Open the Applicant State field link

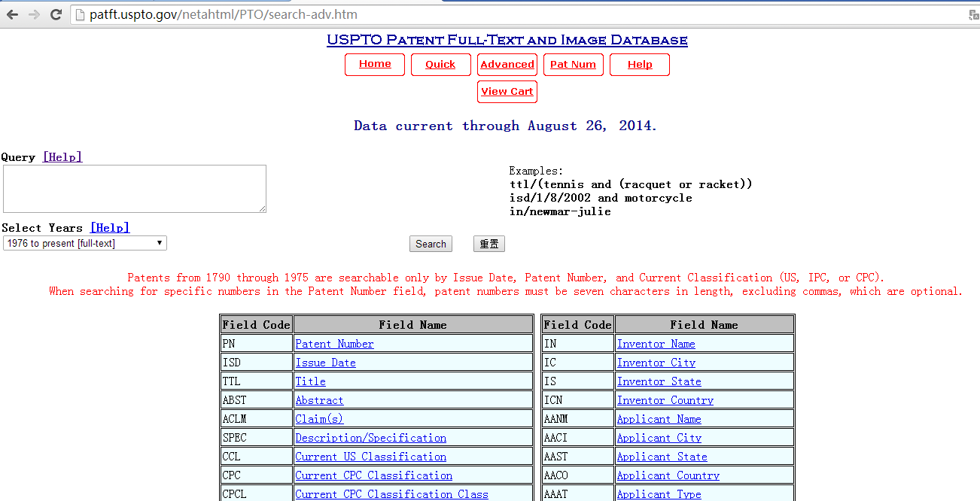pos(662,457)
